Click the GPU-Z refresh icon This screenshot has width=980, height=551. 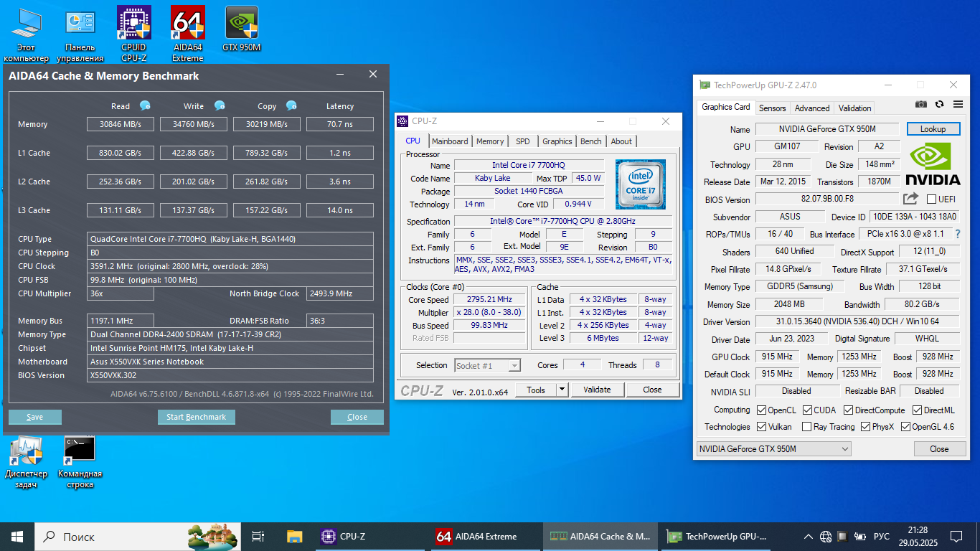(x=939, y=105)
